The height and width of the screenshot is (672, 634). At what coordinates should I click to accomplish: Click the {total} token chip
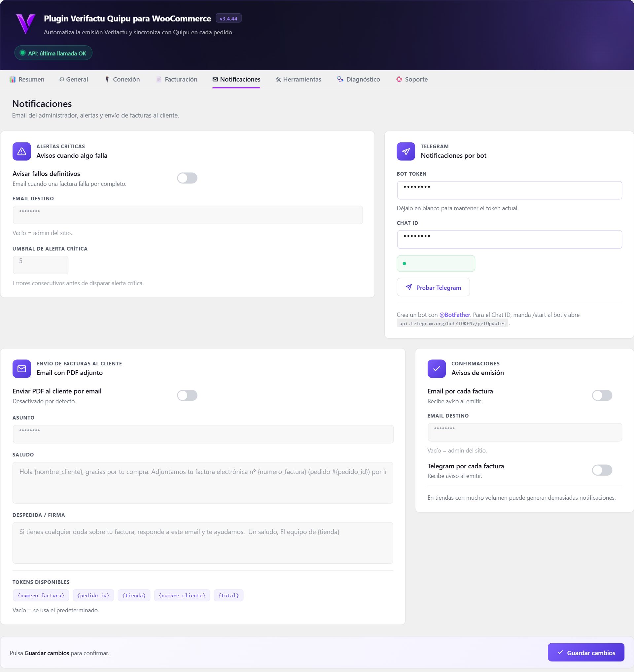(x=229, y=595)
